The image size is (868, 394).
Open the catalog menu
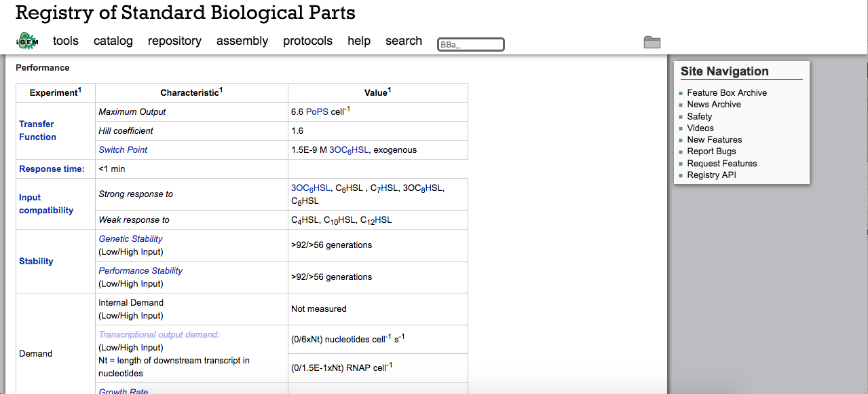[113, 41]
